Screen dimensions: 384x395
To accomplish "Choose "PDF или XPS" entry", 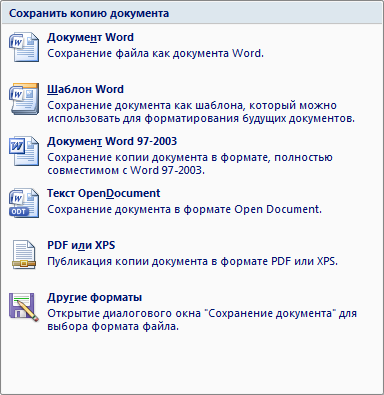I will point(81,245).
